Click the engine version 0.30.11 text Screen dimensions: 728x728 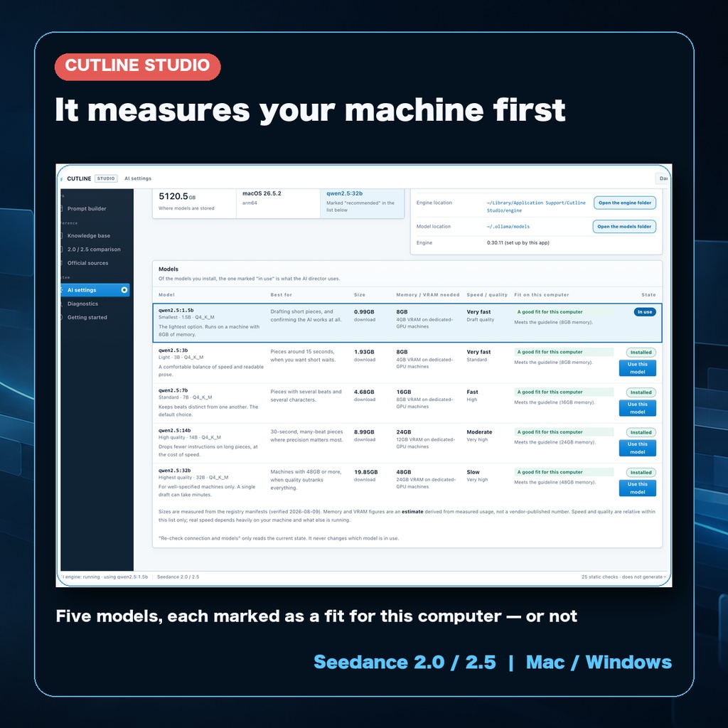(x=518, y=243)
